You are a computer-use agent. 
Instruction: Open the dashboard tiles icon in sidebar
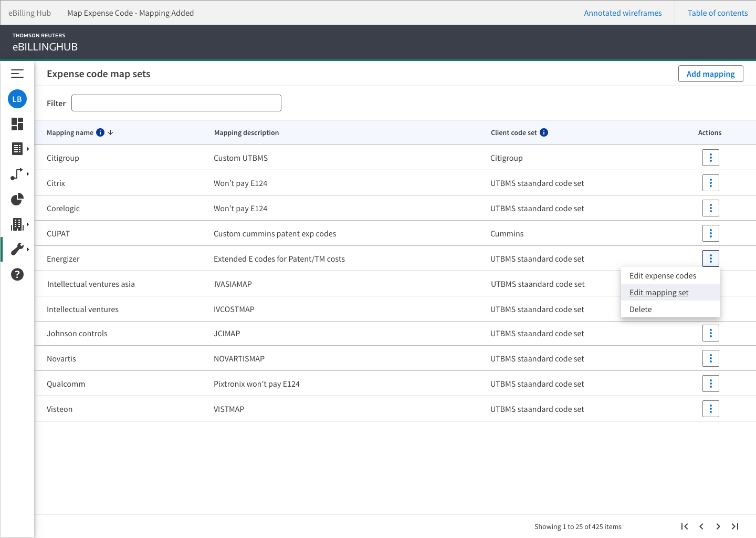[x=17, y=124]
